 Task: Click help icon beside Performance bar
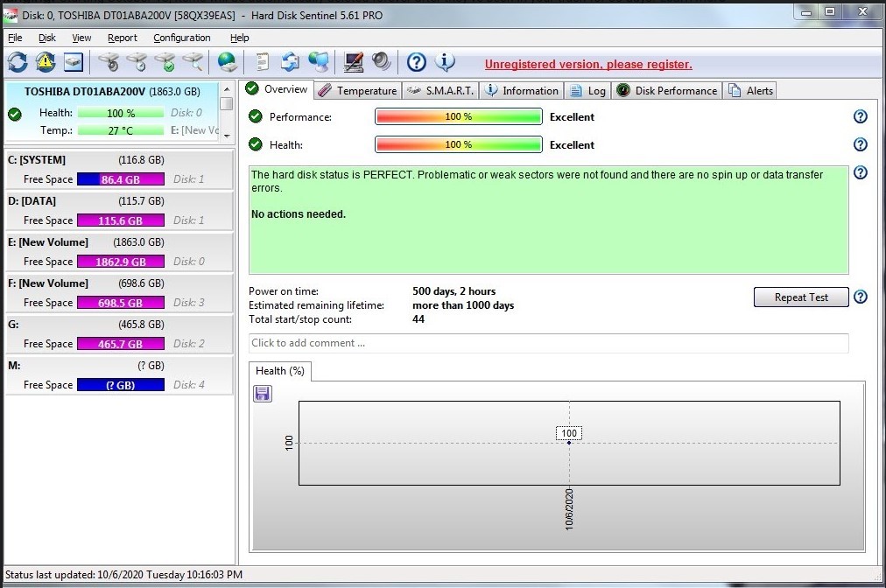coord(860,116)
